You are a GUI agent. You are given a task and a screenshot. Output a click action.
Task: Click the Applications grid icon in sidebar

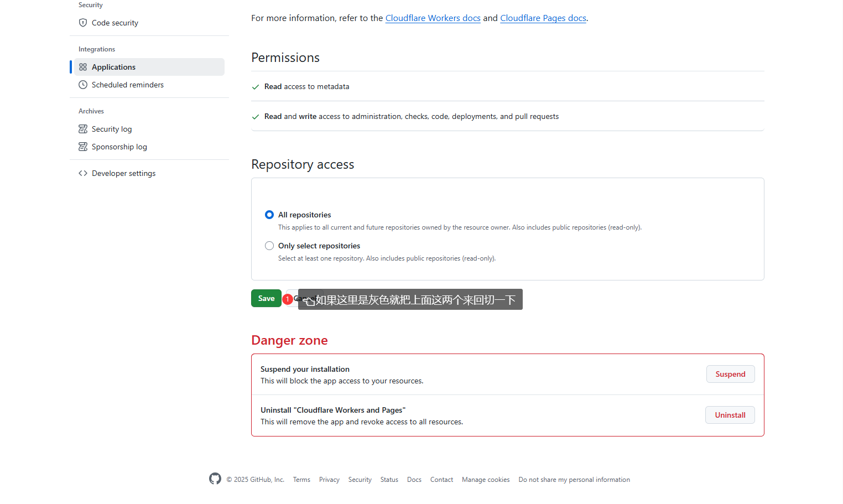(83, 67)
